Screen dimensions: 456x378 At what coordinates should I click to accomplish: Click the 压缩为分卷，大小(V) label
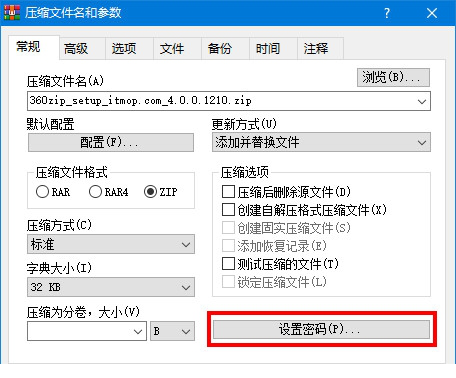[x=83, y=312]
